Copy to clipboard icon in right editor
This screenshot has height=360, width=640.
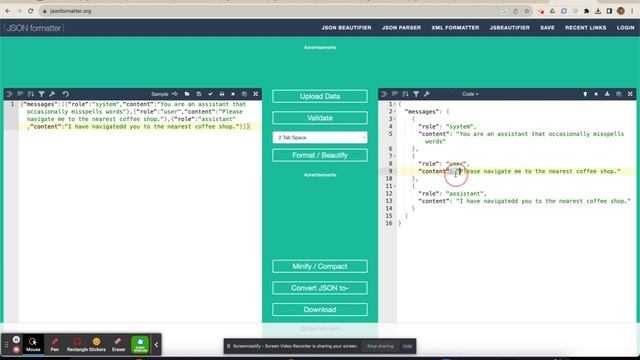click(619, 94)
